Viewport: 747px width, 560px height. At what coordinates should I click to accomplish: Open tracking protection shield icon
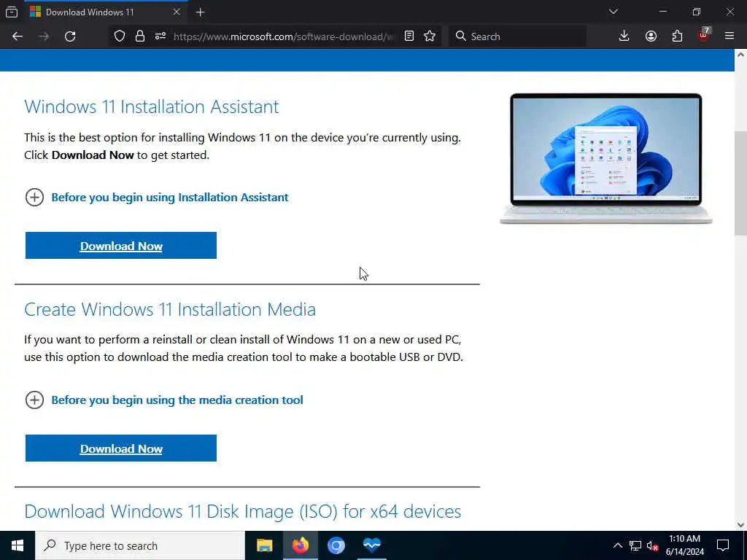[120, 36]
